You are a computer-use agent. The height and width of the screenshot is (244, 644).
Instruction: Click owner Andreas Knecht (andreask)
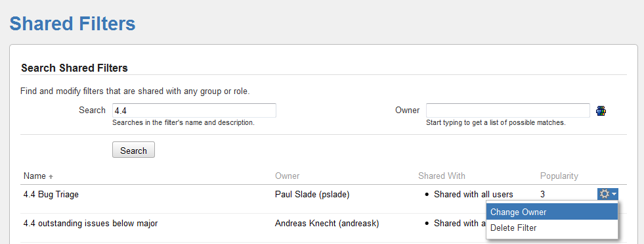[327, 224]
